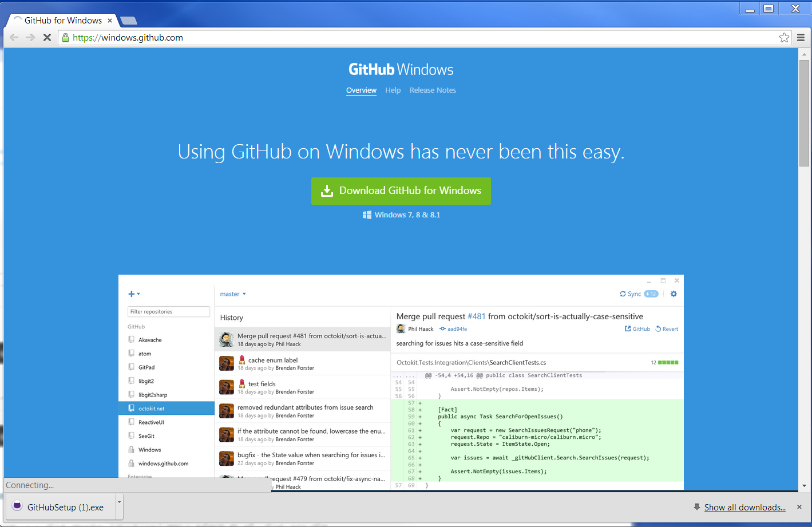The image size is (812, 527).
Task: Click the cache enum label commit
Action: [303, 363]
